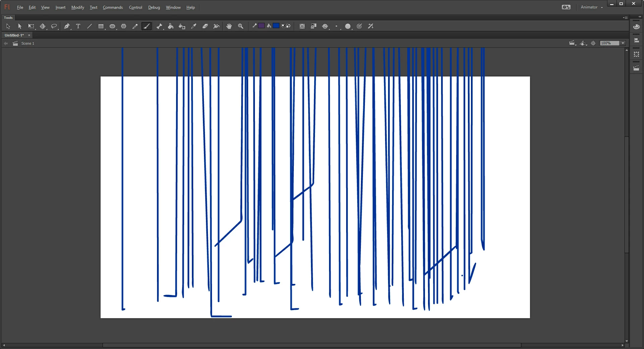
Task: Open the Brush Size dropdown
Action: [x=336, y=26]
